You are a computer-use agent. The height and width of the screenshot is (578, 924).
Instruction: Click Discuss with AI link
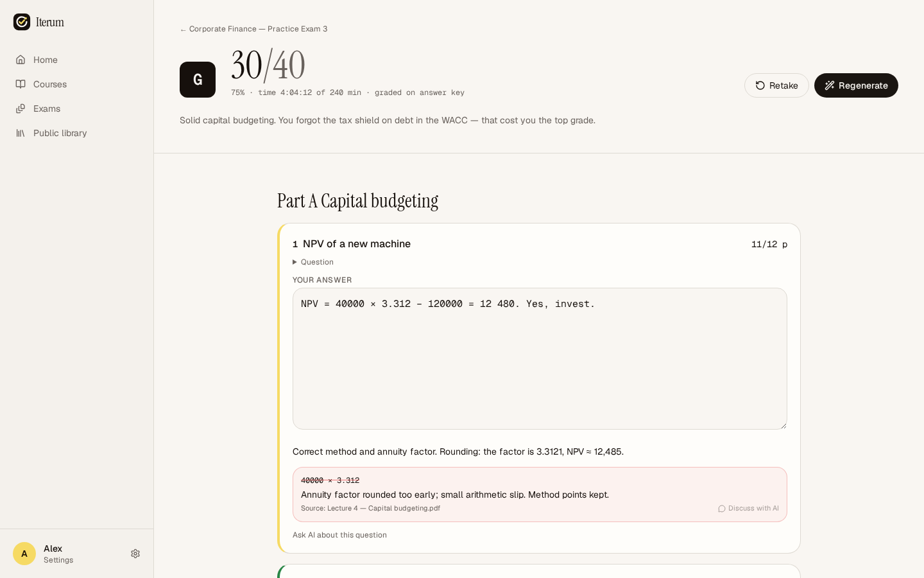coord(748,508)
